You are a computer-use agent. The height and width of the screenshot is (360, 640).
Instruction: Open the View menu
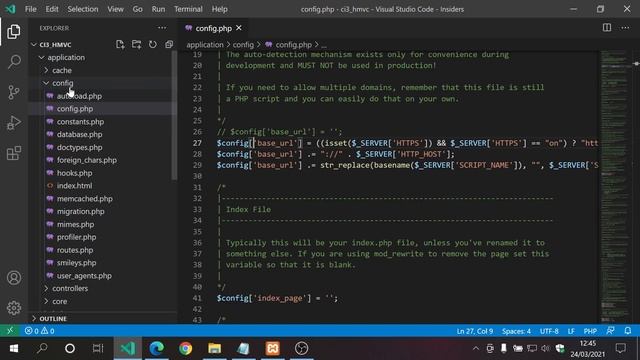tap(116, 9)
